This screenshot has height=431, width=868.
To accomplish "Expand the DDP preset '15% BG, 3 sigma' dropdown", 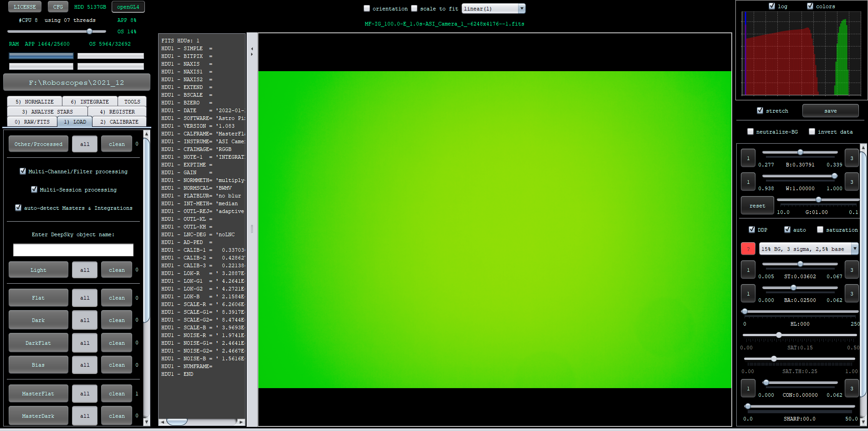I will tap(854, 249).
